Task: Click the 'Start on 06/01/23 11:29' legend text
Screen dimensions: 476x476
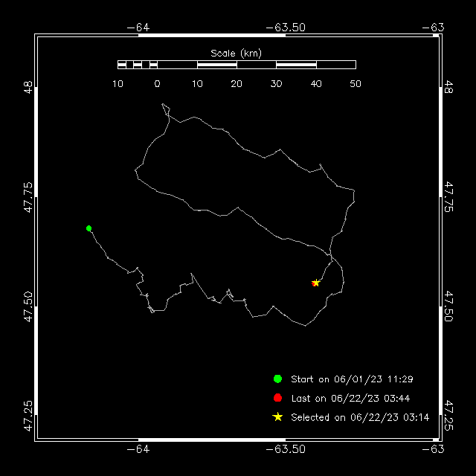Action: tap(352, 379)
